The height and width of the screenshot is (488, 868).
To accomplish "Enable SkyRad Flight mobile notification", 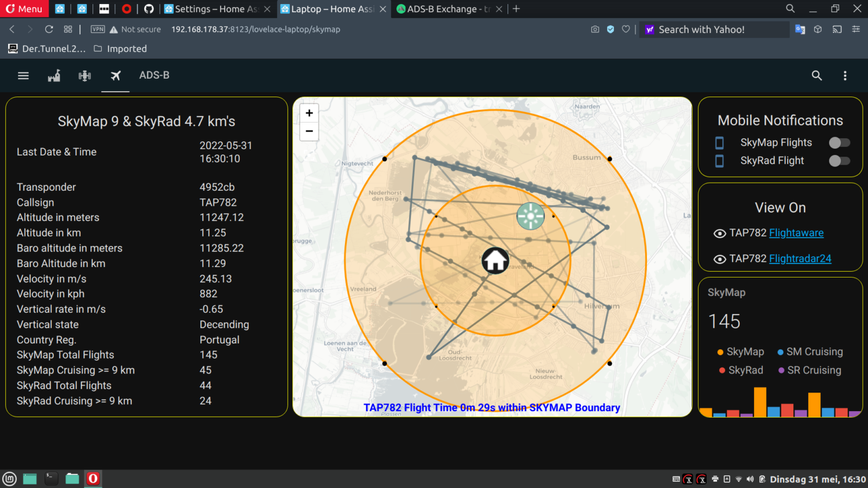I will 839,161.
